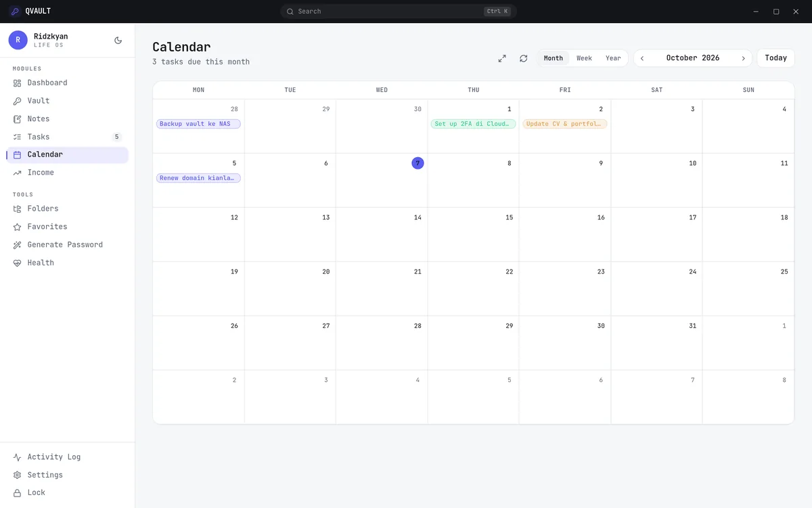Switch to Month view
Image resolution: width=812 pixels, height=508 pixels.
pyautogui.click(x=553, y=58)
